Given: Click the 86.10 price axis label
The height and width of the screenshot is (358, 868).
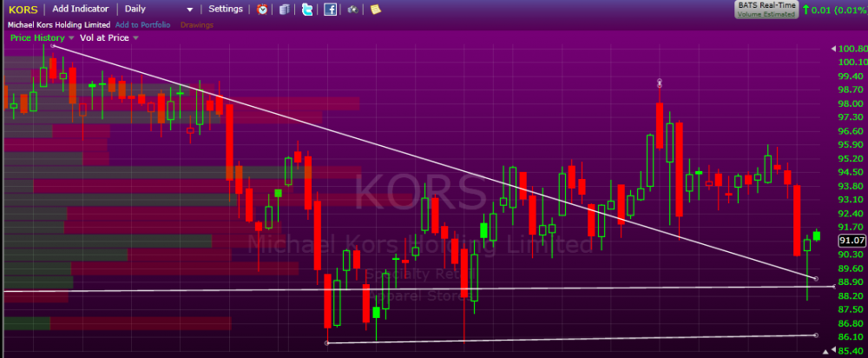Looking at the screenshot, I should 852,336.
